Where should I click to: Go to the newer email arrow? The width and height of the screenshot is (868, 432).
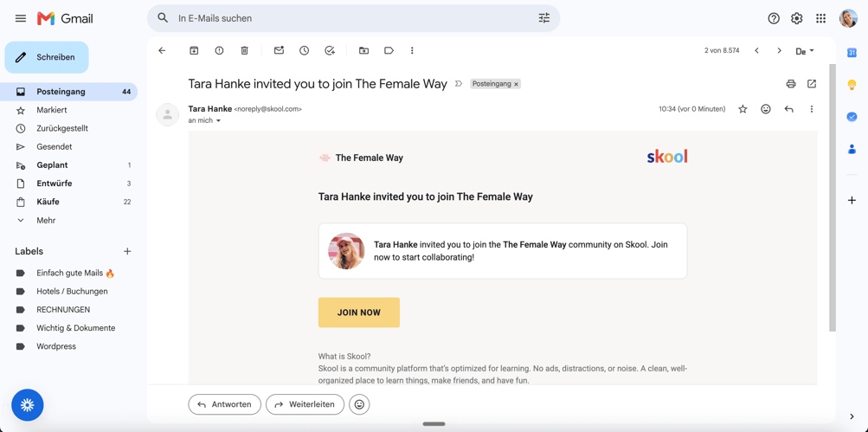pos(756,50)
